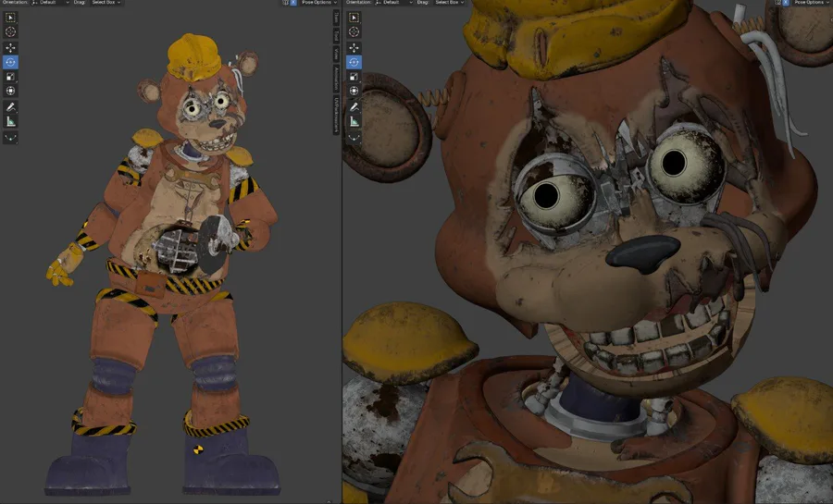Open Orientation Default dropdown in left viewport header
The width and height of the screenshot is (833, 504).
[x=51, y=2]
